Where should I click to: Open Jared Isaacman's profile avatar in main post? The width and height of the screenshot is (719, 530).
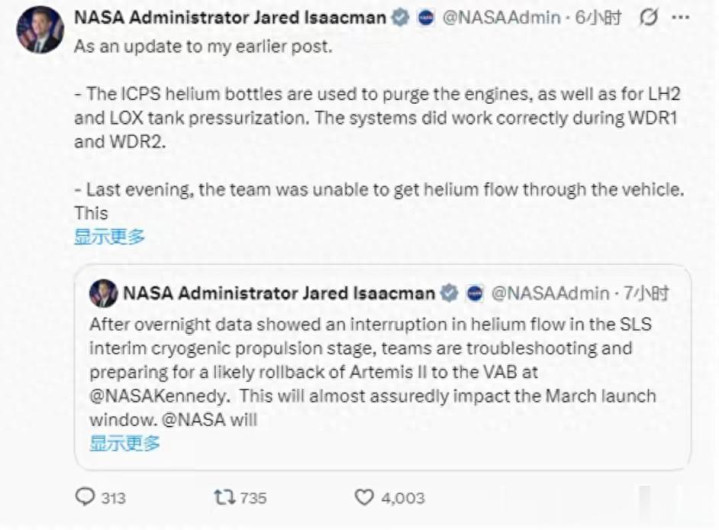click(x=39, y=29)
